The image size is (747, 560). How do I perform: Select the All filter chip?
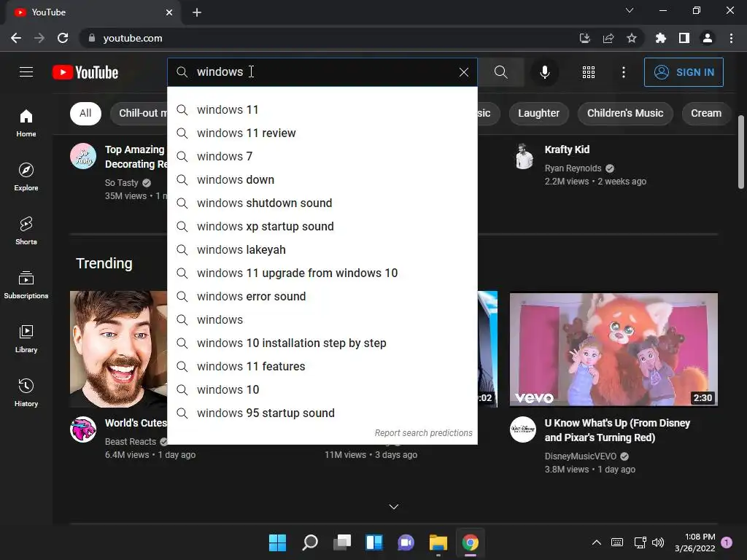85,113
